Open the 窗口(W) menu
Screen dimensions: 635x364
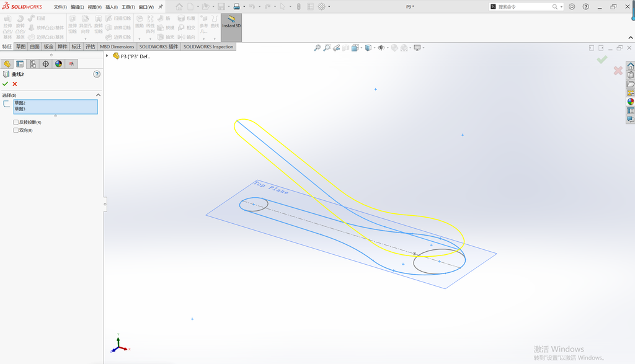[146, 7]
